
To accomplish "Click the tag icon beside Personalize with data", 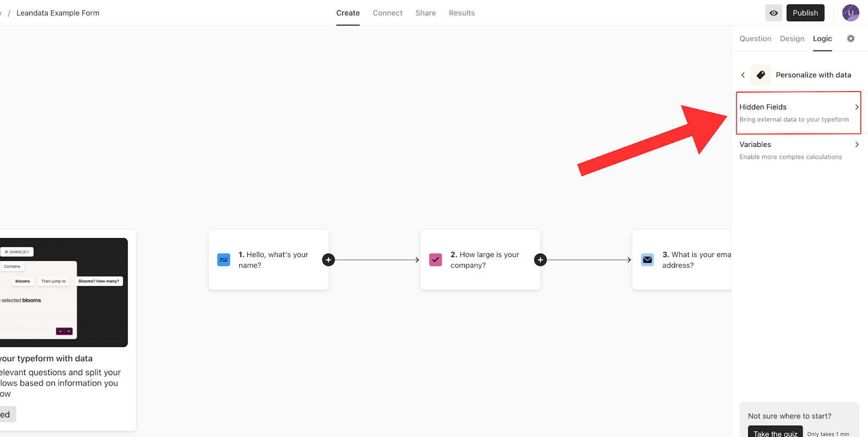I will coord(761,75).
